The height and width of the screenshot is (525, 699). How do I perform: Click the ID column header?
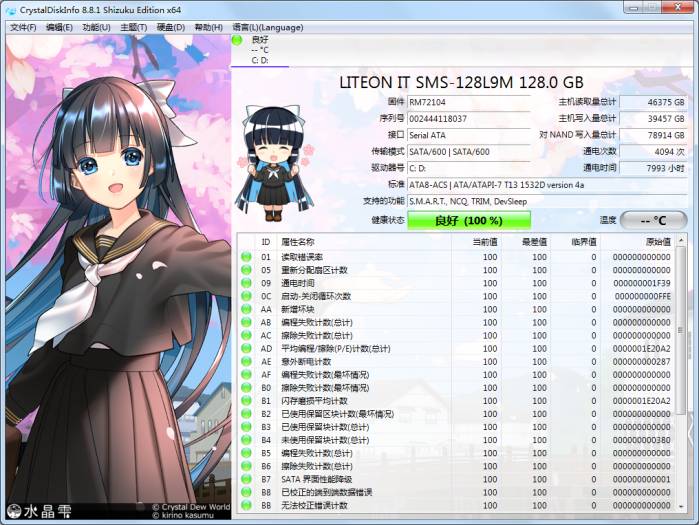point(266,242)
